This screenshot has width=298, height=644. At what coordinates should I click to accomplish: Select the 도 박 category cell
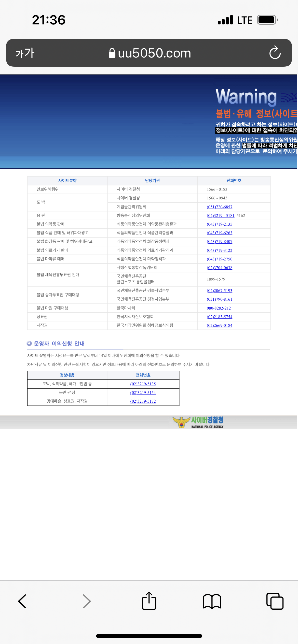tap(67, 202)
